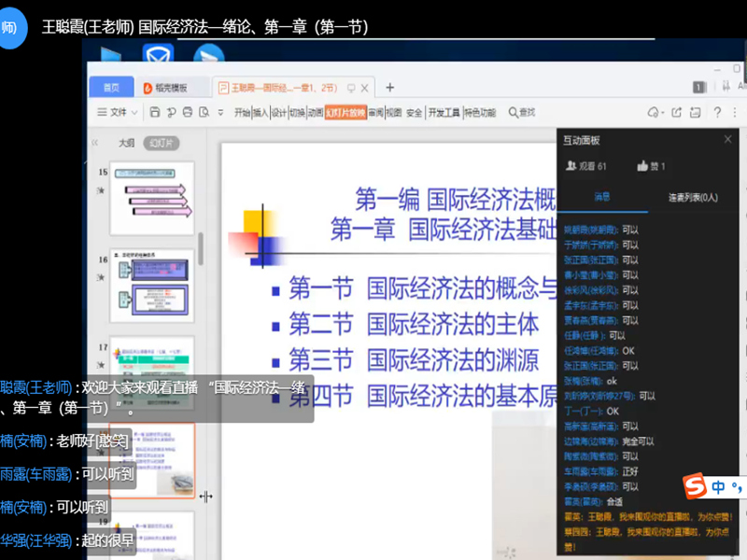The image size is (747, 560).
Task: Click the teacher avatar 师 icon
Action: pos(9,28)
